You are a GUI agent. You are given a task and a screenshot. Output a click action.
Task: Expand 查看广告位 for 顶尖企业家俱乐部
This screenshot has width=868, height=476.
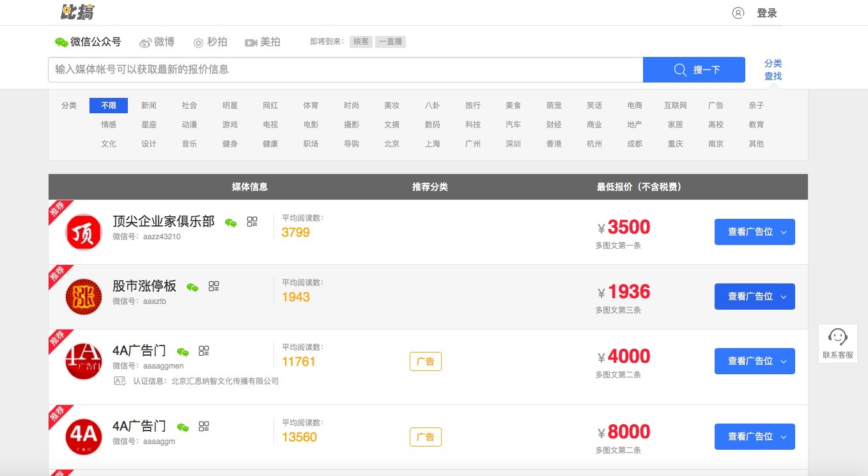point(754,232)
